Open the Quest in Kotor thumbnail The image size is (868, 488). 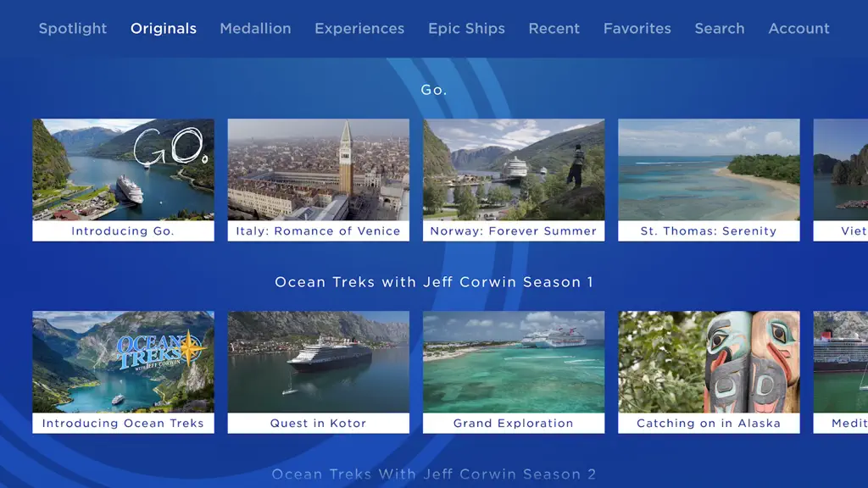319,362
